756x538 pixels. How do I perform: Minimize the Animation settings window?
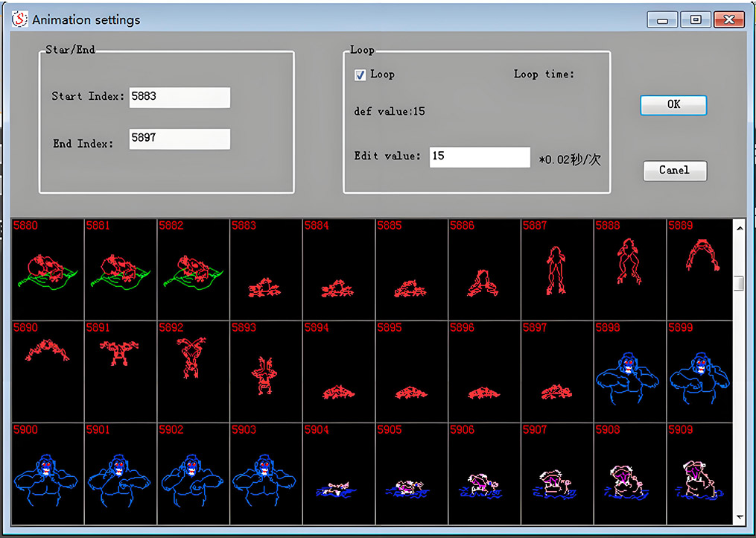click(662, 20)
